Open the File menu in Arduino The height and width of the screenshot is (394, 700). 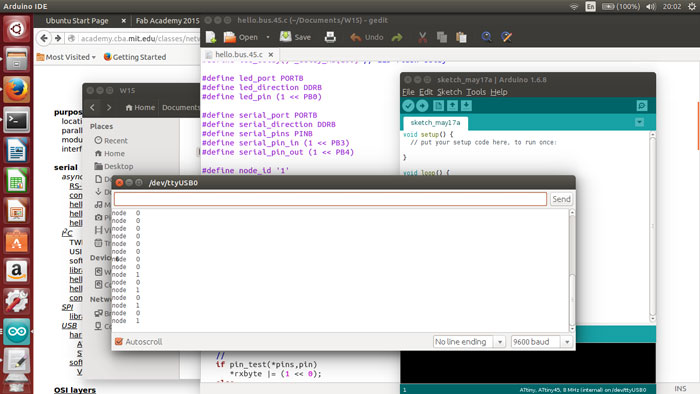[408, 92]
